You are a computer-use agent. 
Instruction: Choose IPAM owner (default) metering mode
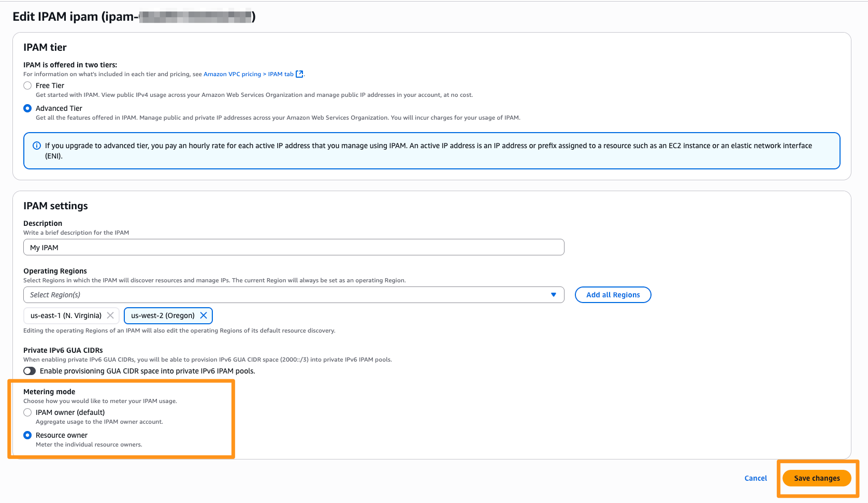click(27, 412)
